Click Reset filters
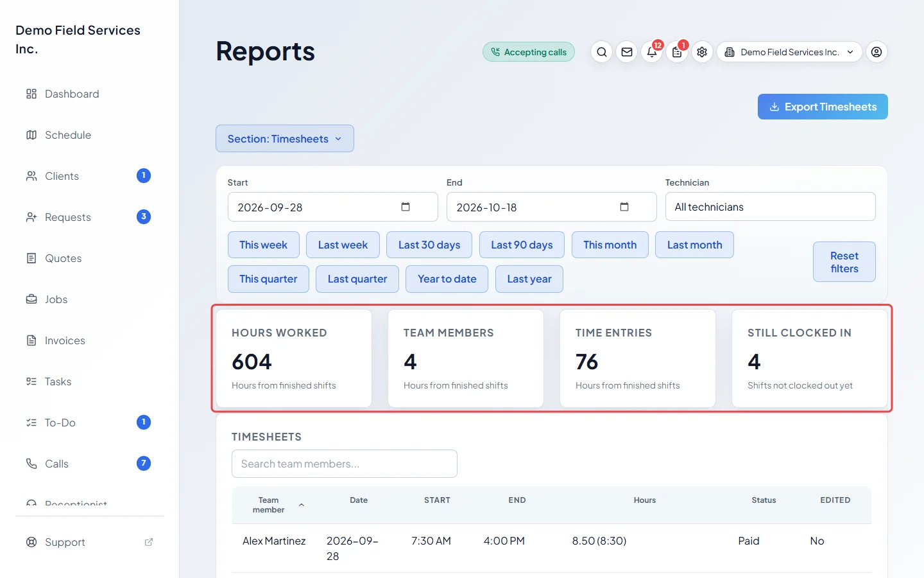This screenshot has width=924, height=578. click(x=844, y=262)
